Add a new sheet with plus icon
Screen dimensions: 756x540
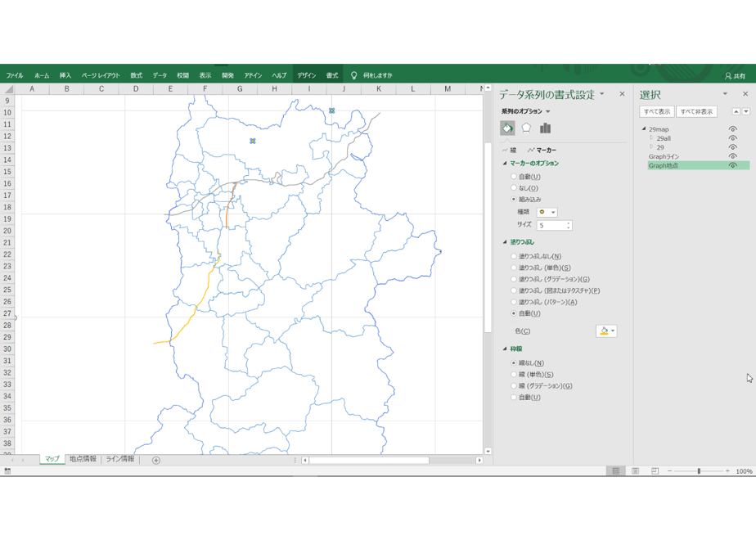click(156, 461)
